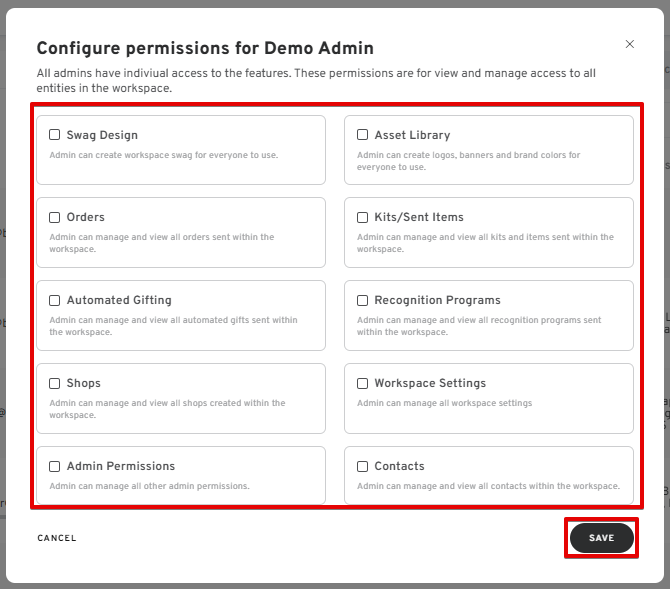Click the Asset Library card description

[468, 161]
